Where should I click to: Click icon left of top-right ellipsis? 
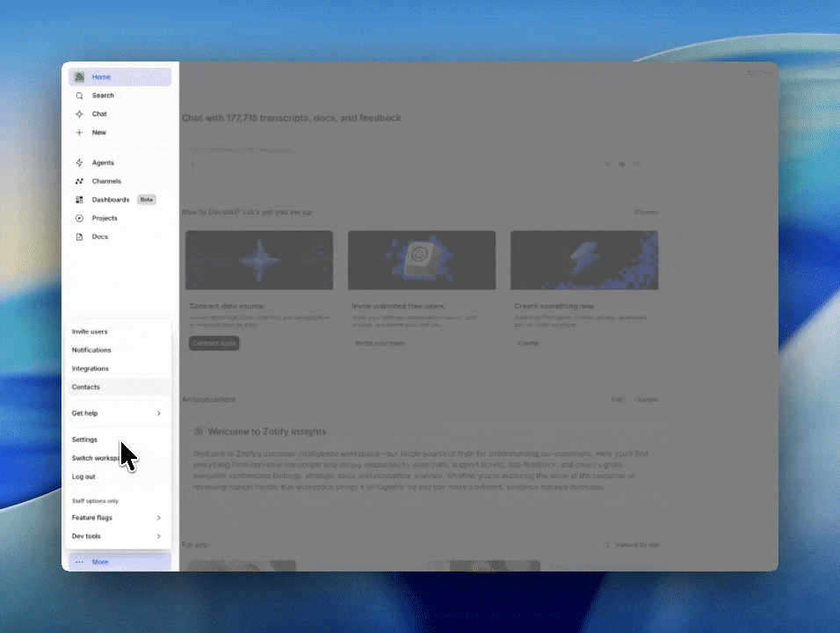tap(750, 74)
